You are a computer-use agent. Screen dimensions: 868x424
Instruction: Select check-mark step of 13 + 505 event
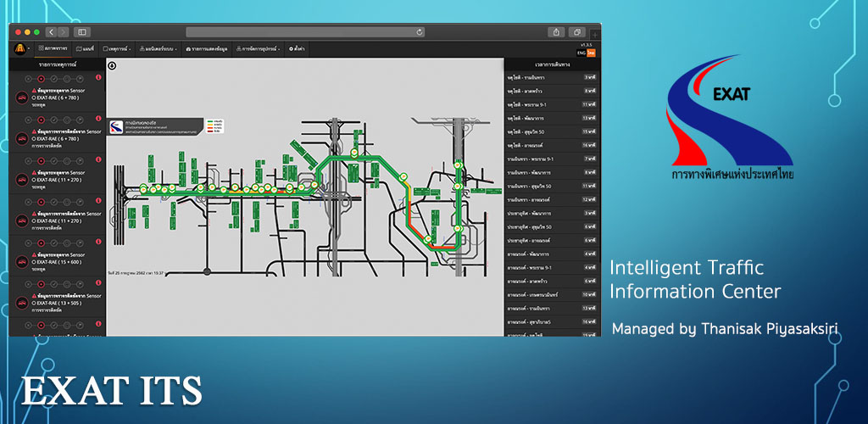[53, 284]
